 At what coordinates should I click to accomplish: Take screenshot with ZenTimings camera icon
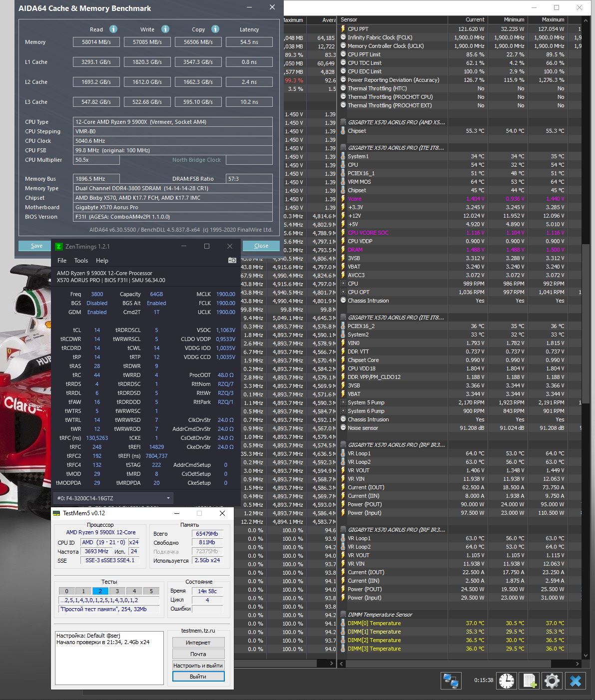coord(232,260)
